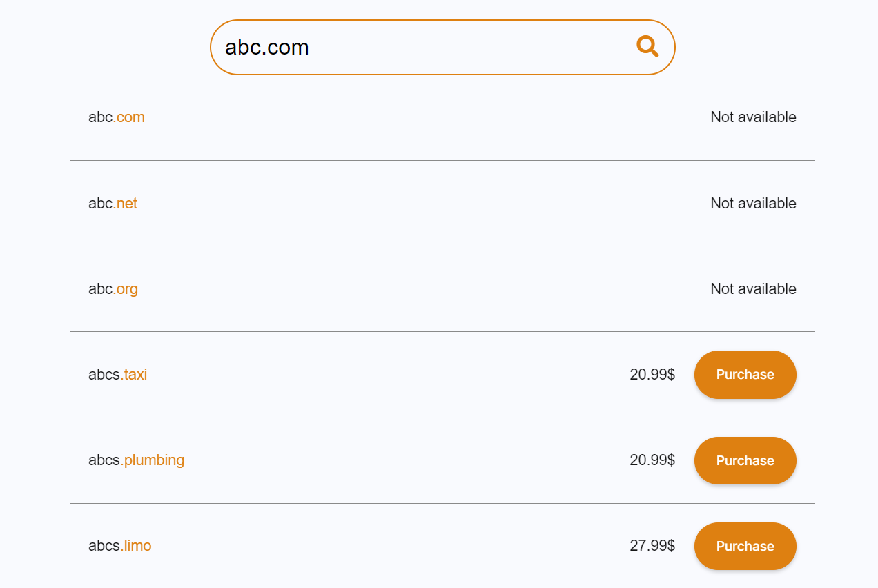The height and width of the screenshot is (588, 878).
Task: Purchase the abcs.plumbing domain
Action: pos(745,460)
